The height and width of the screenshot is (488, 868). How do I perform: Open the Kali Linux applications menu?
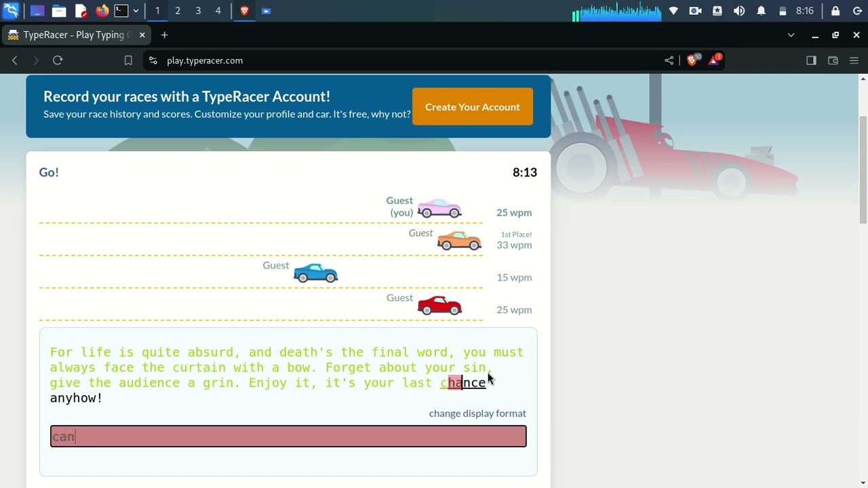[x=11, y=11]
